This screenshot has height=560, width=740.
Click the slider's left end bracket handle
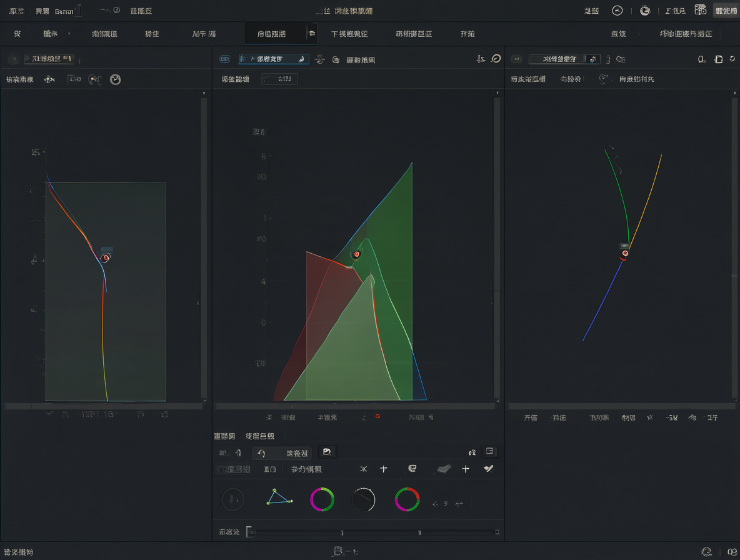point(251,532)
